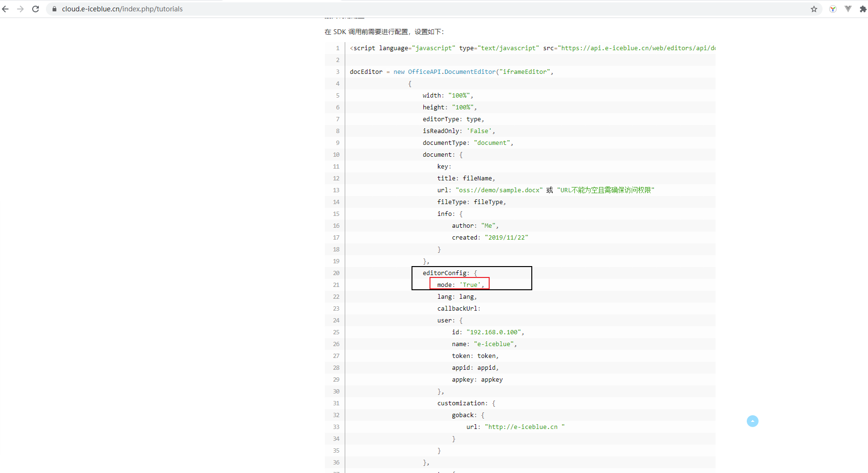
Task: Click the height: "100%" line
Action: tap(450, 107)
